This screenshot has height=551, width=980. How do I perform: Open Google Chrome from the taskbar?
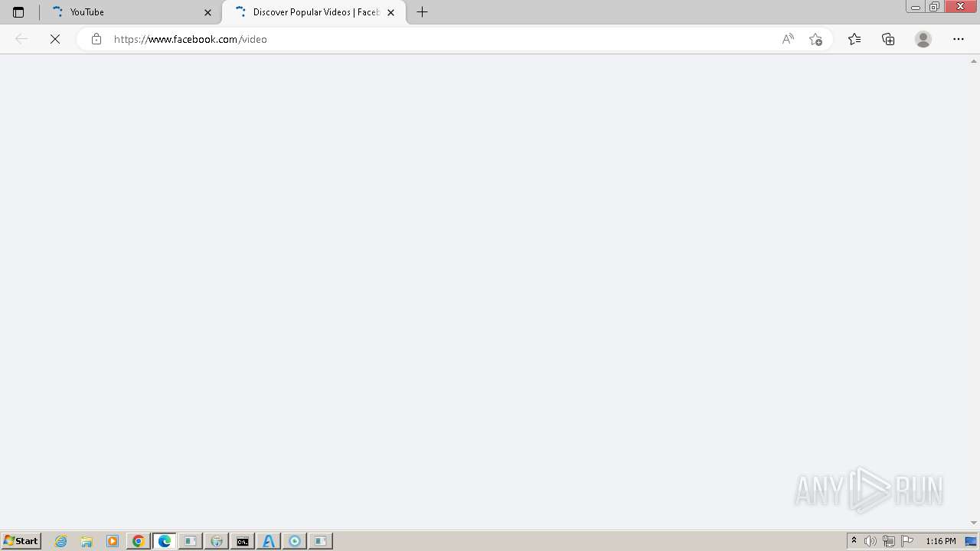pyautogui.click(x=139, y=541)
